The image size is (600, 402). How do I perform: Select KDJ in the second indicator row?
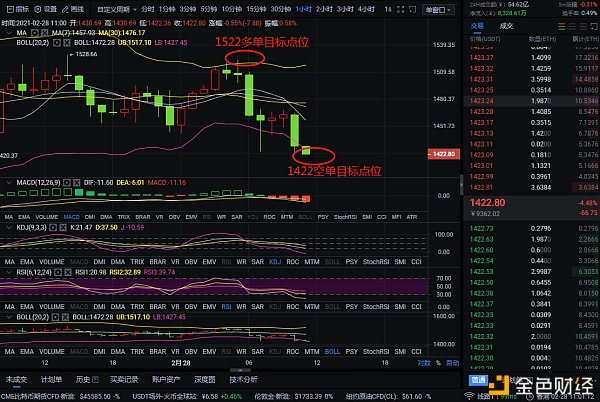pyautogui.click(x=275, y=262)
